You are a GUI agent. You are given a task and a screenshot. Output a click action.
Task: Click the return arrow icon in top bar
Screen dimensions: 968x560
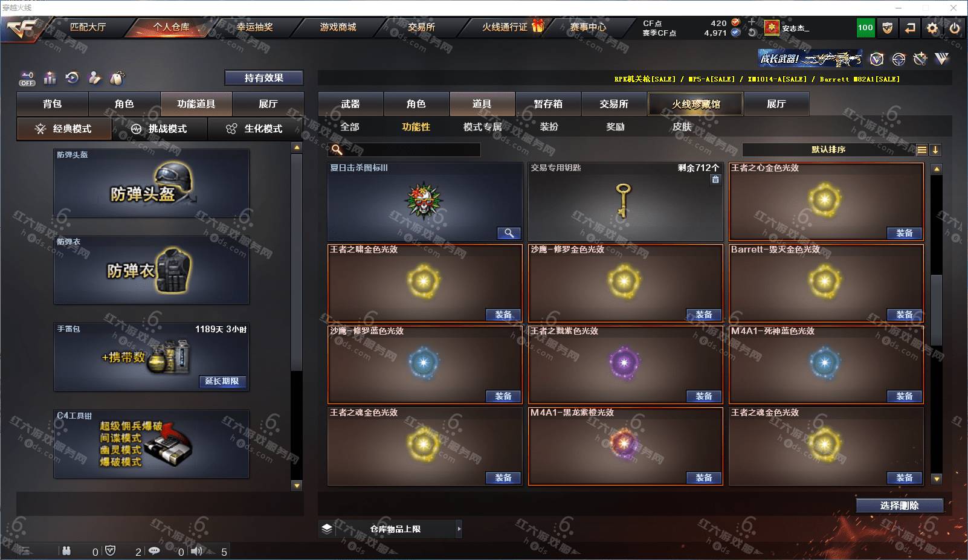[910, 28]
